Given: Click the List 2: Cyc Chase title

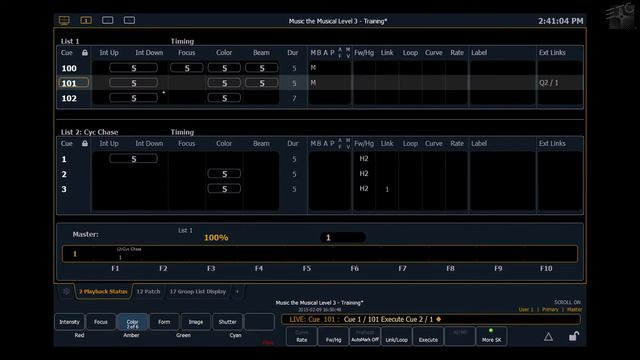Looking at the screenshot, I should (x=89, y=132).
